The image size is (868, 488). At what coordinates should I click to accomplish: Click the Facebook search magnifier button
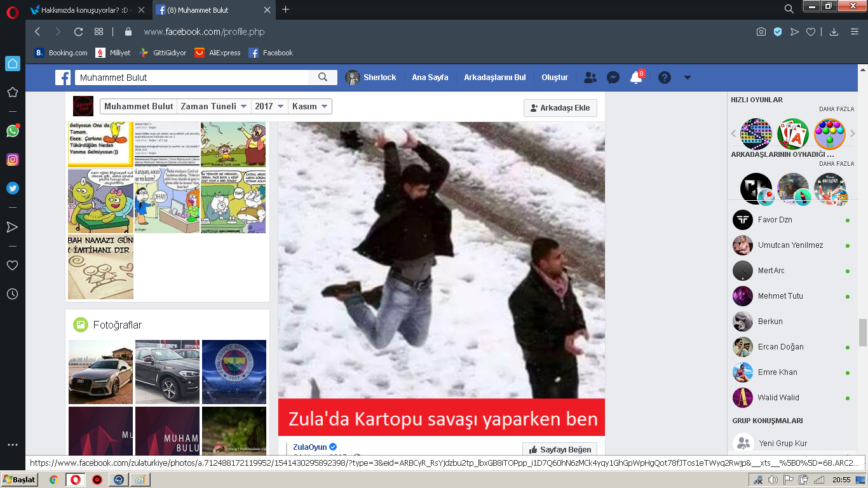[x=323, y=78]
